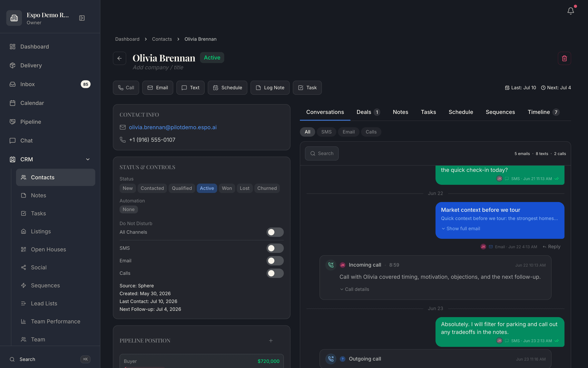Toggle All Channels do not disturb
The height and width of the screenshot is (368, 588).
(275, 232)
